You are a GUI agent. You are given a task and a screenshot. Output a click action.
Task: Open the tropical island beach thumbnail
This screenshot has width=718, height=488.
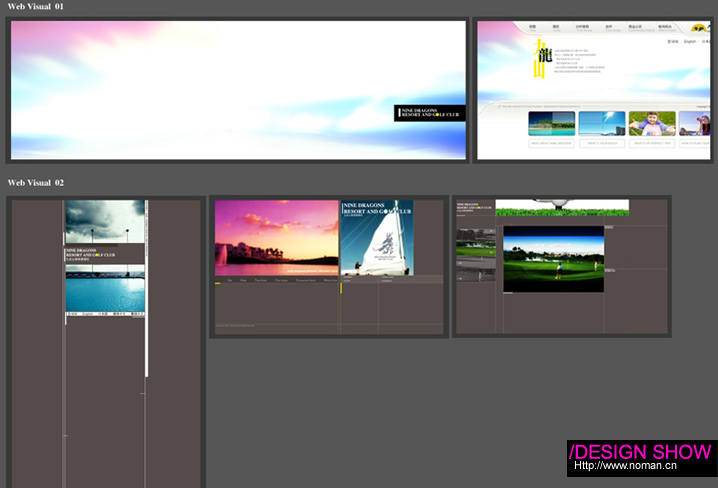pos(550,123)
